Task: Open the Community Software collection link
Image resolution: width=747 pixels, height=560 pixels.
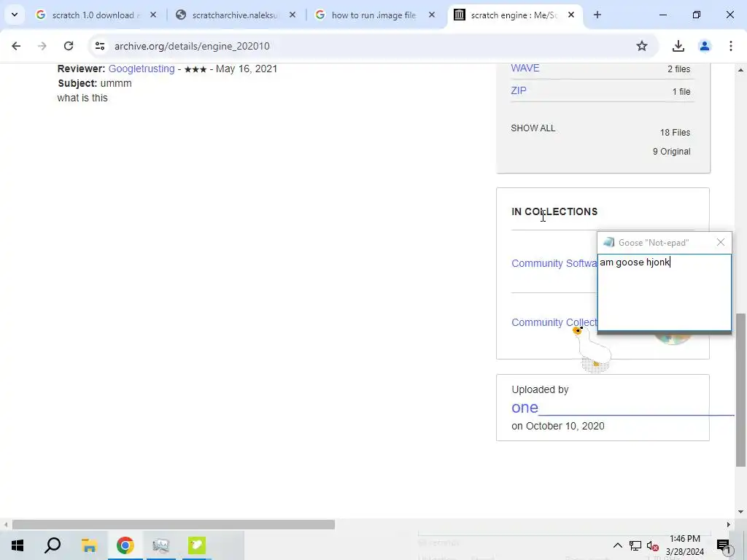Action: tap(554, 263)
